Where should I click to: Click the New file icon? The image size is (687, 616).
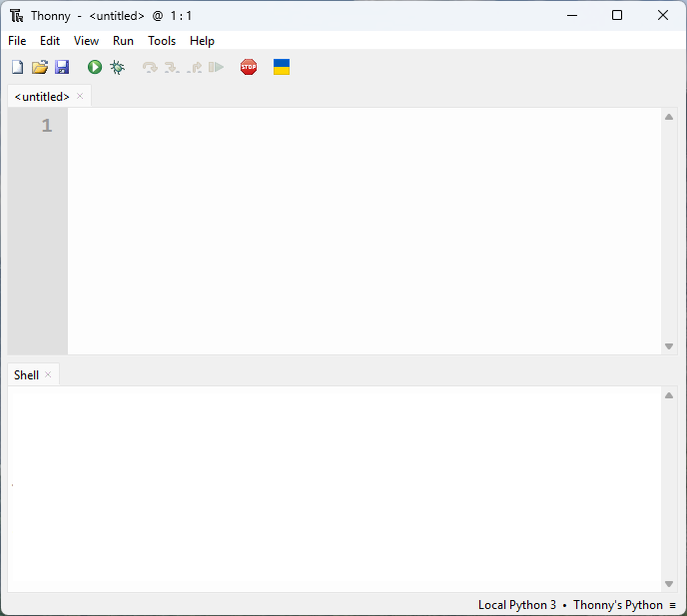tap(17, 67)
